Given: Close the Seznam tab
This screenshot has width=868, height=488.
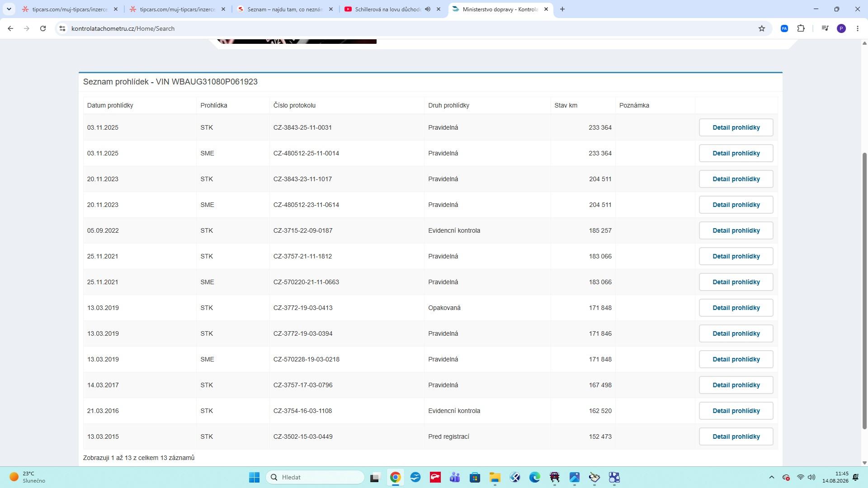Looking at the screenshot, I should (331, 9).
